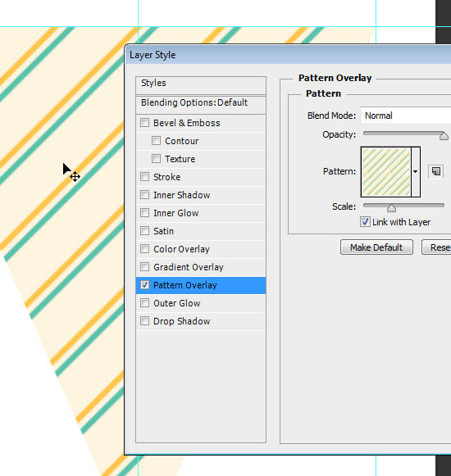Enable the Bevel & Emboss checkbox
This screenshot has width=451, height=476.
(144, 123)
